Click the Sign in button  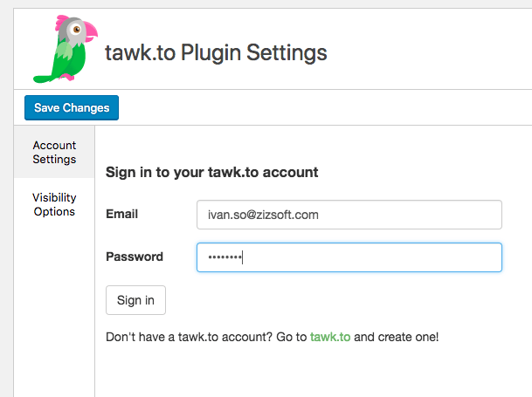click(135, 300)
